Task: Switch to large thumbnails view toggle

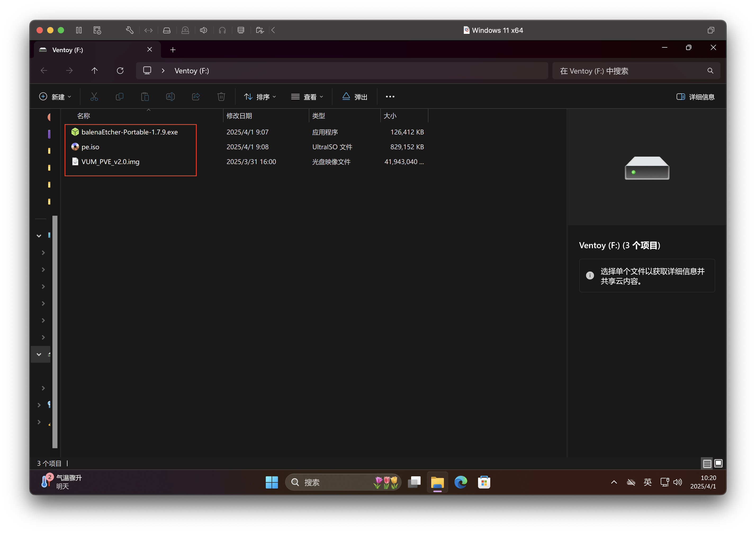Action: pyautogui.click(x=718, y=464)
